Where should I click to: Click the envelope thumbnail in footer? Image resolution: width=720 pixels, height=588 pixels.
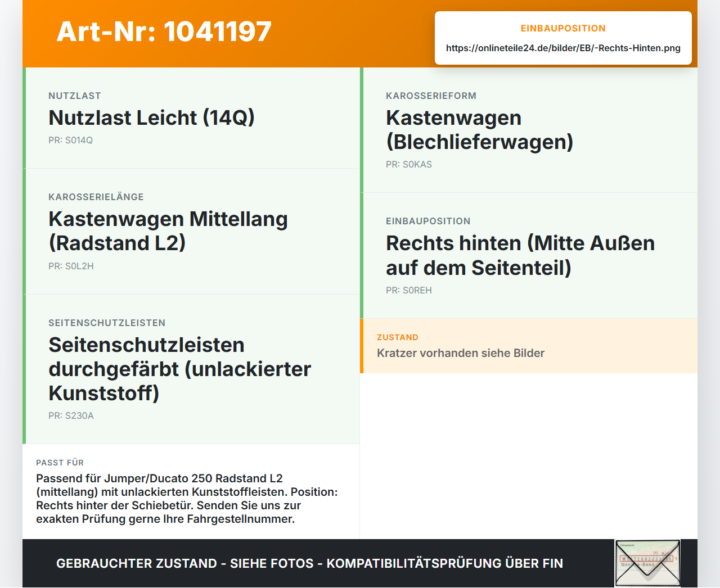coord(647,563)
